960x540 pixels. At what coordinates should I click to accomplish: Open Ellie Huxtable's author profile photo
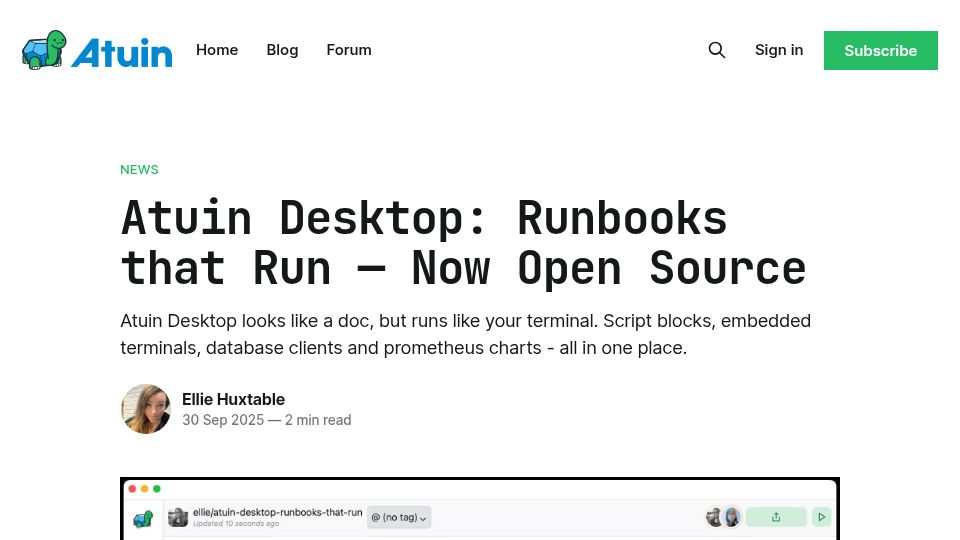point(146,409)
